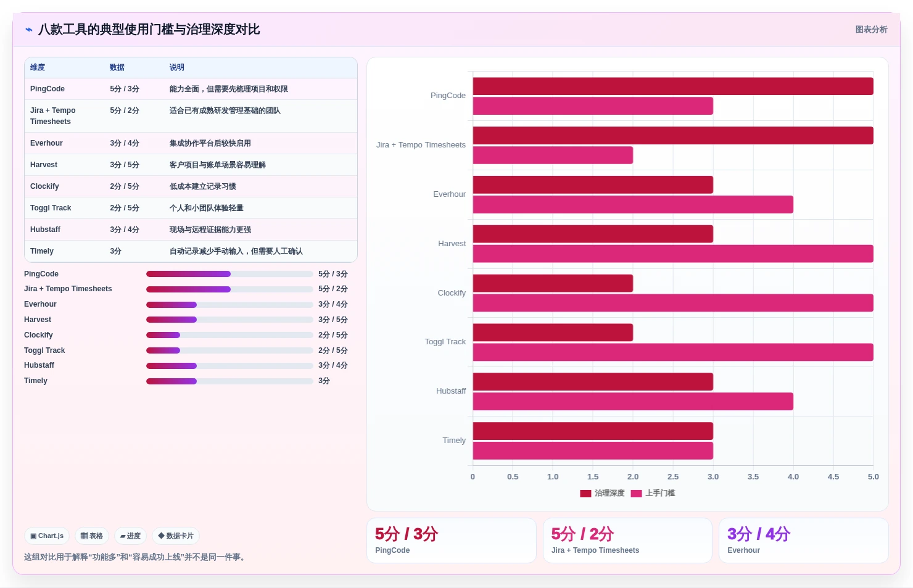Click Hubstaff 上手门槛 chart bar

click(633, 402)
